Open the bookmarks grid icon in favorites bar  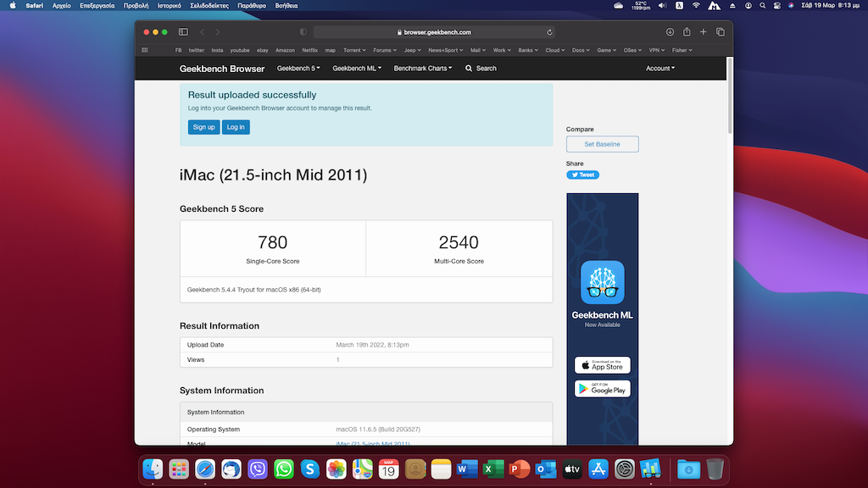(x=145, y=50)
